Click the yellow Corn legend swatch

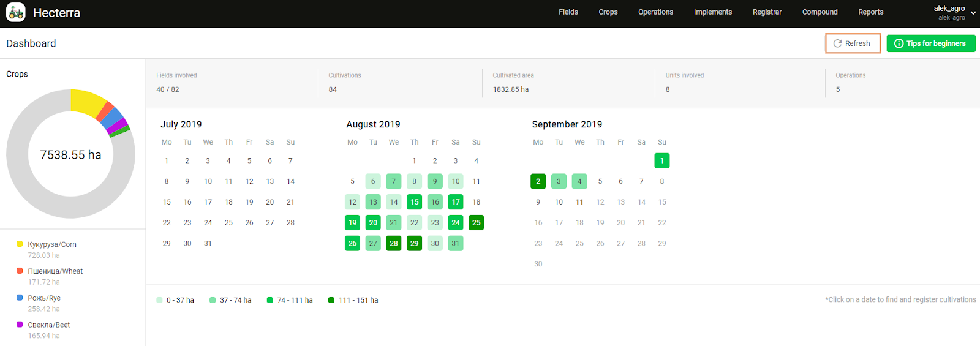(x=20, y=244)
